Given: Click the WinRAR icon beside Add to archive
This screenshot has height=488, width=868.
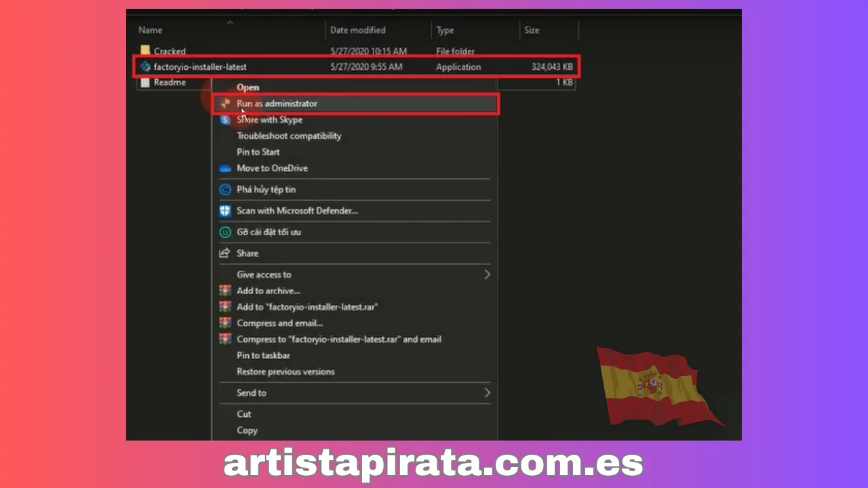Looking at the screenshot, I should (225, 291).
